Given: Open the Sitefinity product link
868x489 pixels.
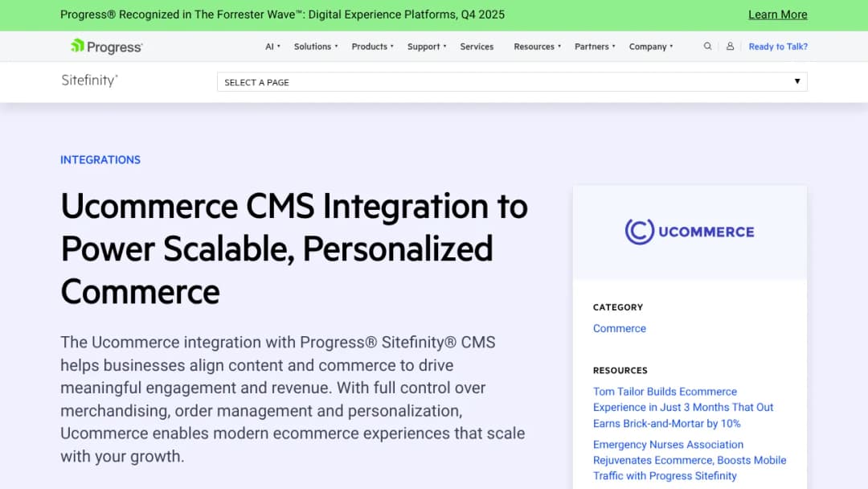Looking at the screenshot, I should pos(90,81).
